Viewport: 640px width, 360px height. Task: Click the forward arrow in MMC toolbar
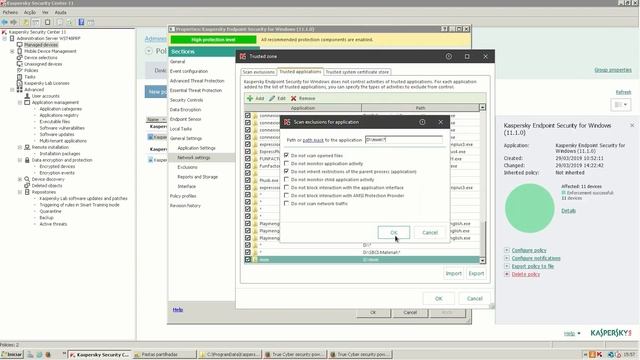click(14, 22)
